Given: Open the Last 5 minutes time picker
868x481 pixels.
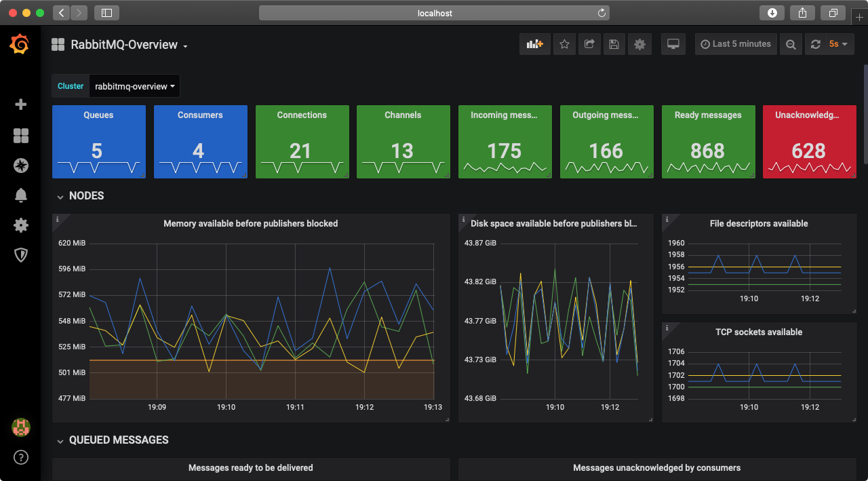Looking at the screenshot, I should point(736,43).
